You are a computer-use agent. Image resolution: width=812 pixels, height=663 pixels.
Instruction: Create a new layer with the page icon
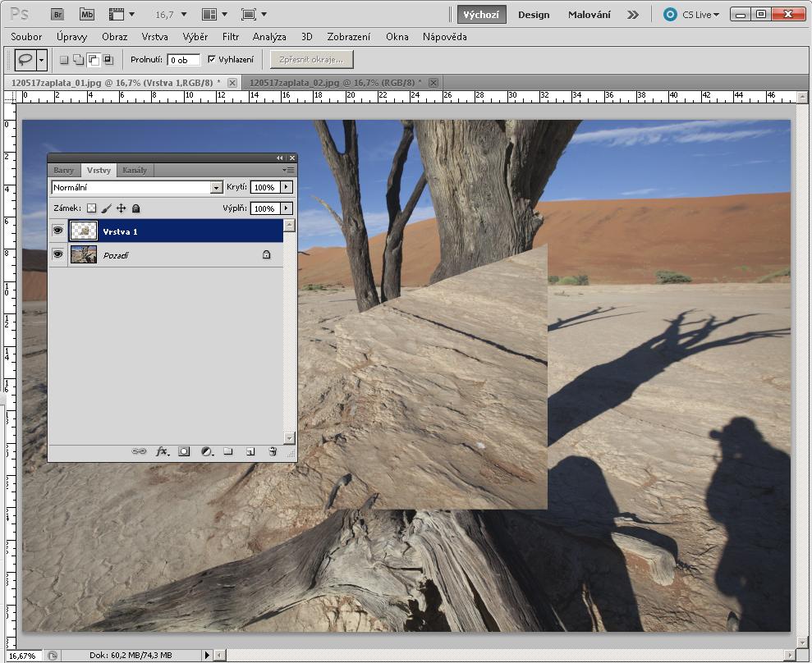point(250,451)
